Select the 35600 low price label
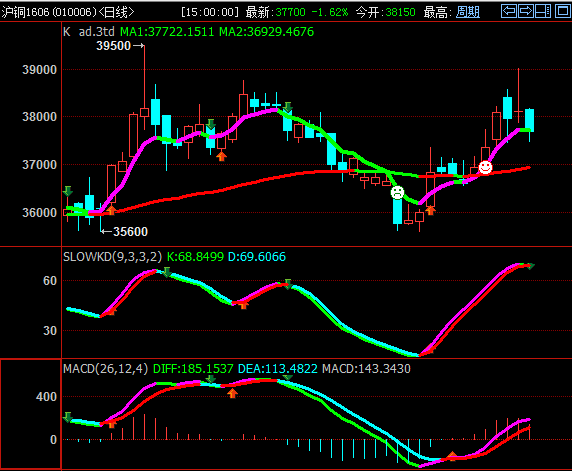Viewport: 572px width, 471px height. pyautogui.click(x=130, y=232)
